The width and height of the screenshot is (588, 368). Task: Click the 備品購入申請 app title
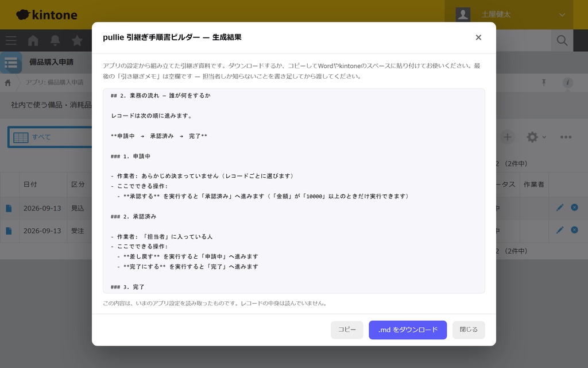(51, 62)
